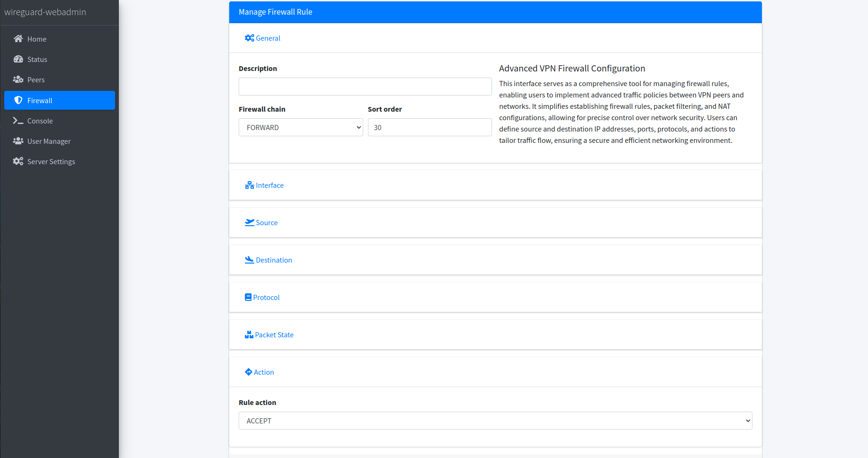The height and width of the screenshot is (458, 868).
Task: Go to Peers page in sidebar
Action: point(36,80)
